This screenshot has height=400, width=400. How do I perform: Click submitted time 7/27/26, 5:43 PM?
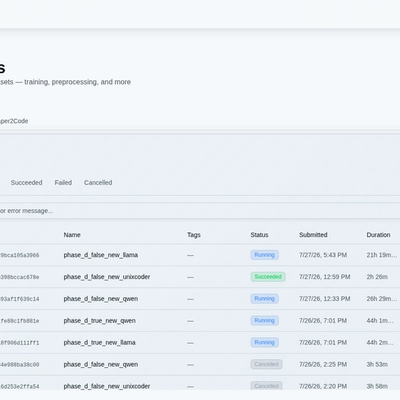pyautogui.click(x=323, y=255)
